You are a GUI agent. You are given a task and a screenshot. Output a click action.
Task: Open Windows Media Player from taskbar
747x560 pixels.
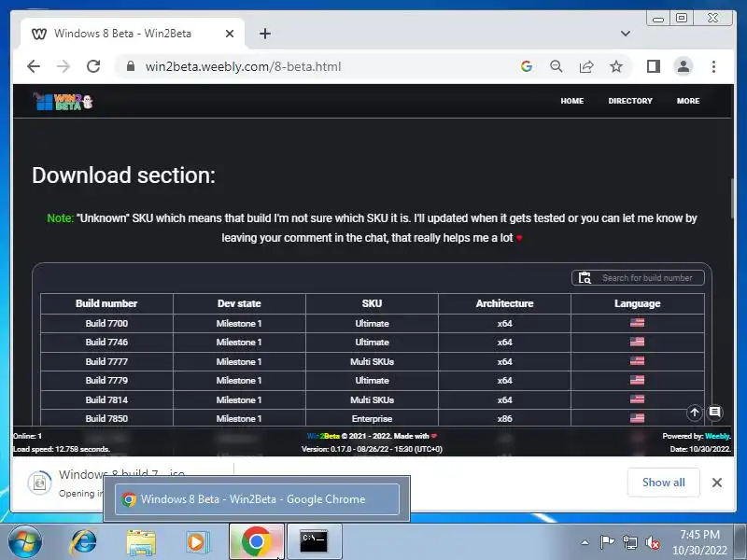197,542
